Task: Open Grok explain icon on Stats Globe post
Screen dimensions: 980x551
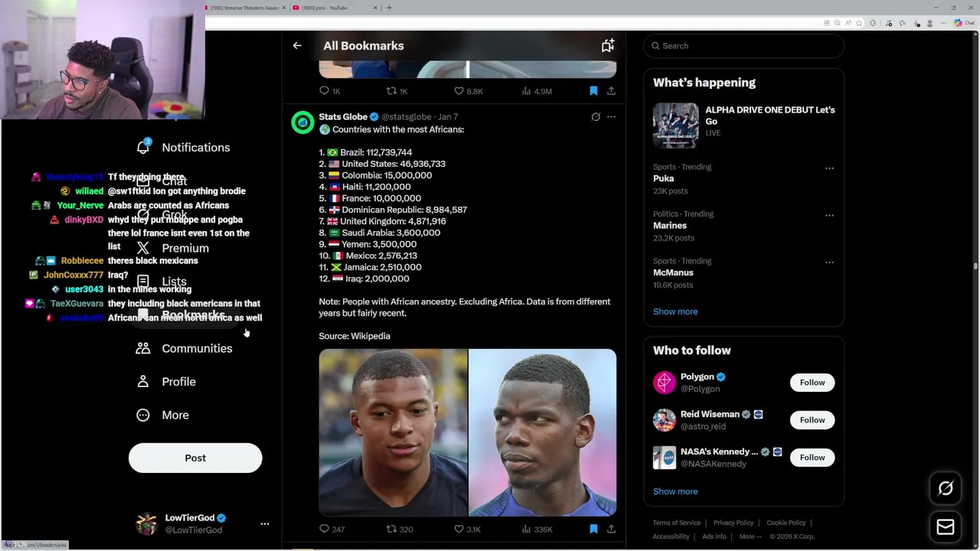Action: (596, 117)
